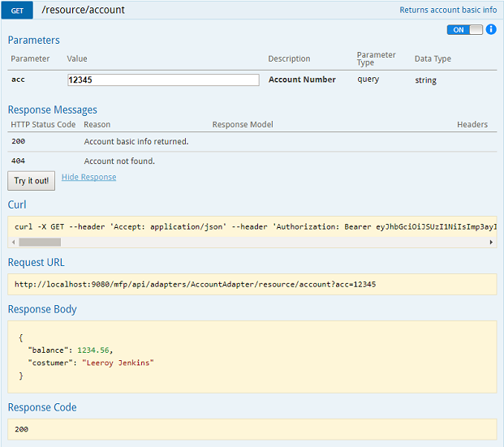This screenshot has height=447, width=504.
Task: Click the "Leeroy Jenkins" customer value
Action: pos(118,363)
